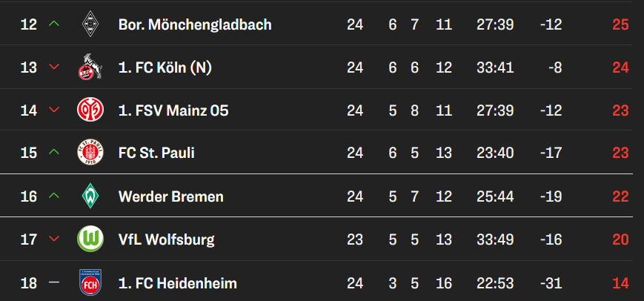Click the red down arrow beside rank 17
The height and width of the screenshot is (301, 644).
pyautogui.click(x=53, y=239)
